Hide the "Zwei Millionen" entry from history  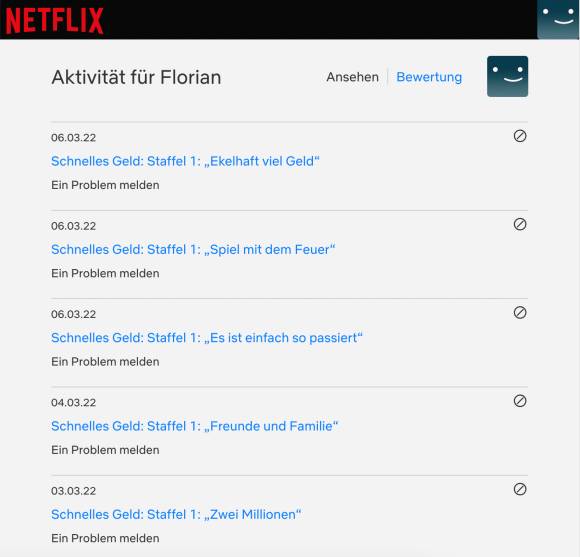pyautogui.click(x=520, y=489)
